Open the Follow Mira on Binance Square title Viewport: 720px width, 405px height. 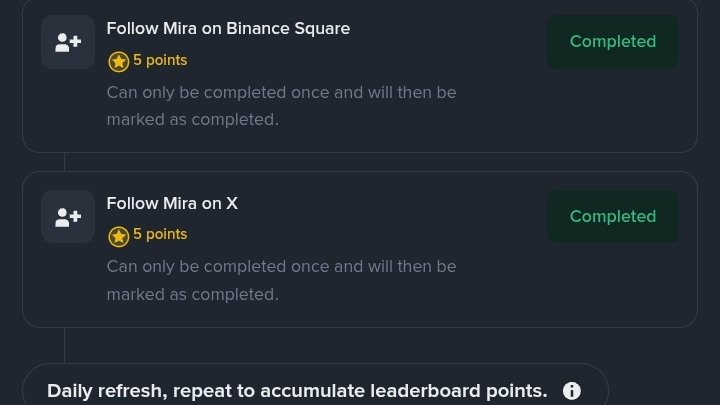click(x=228, y=29)
